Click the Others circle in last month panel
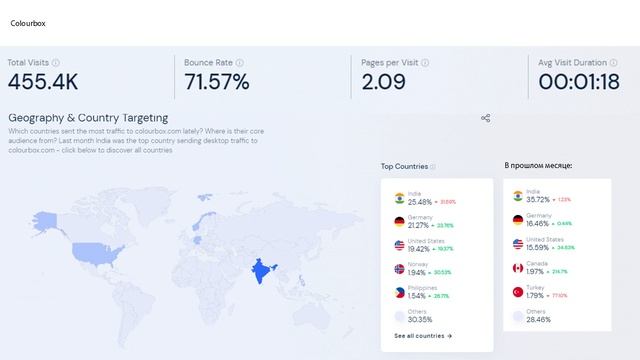Viewport: 640px width, 360px height. [x=518, y=316]
